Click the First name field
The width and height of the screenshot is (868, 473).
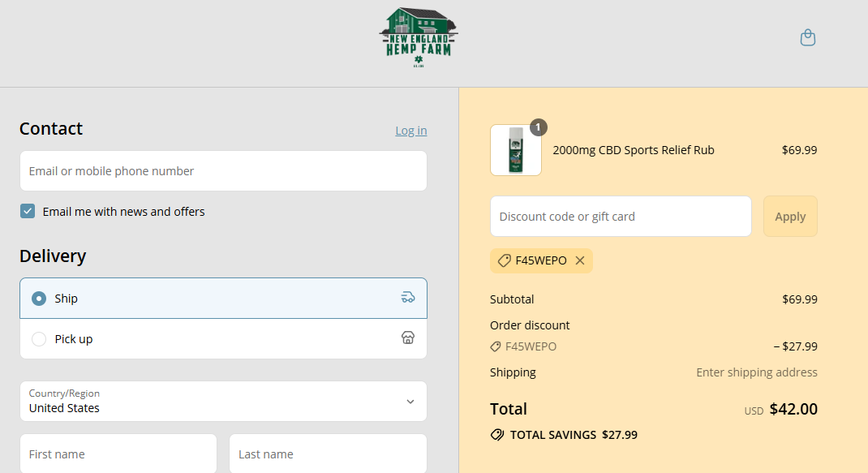coord(118,454)
